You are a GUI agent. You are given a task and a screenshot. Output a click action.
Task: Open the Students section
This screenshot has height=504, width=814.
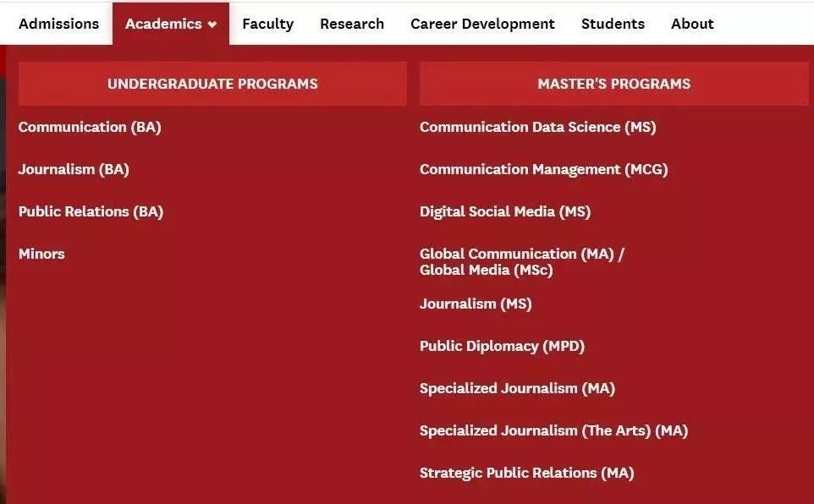coord(613,24)
